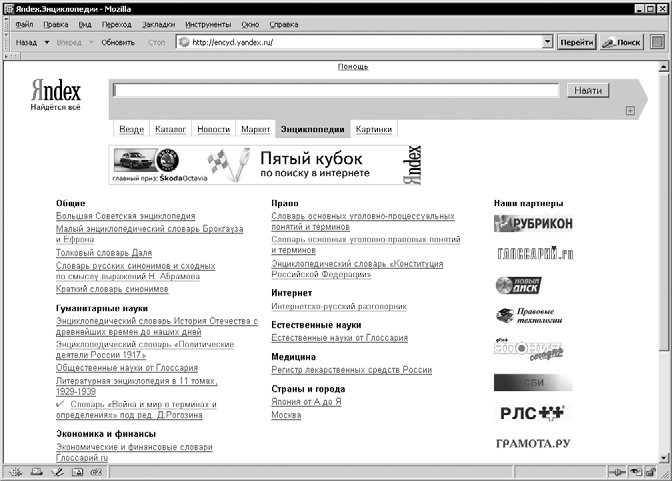Open IRC Chat icon in status bar

click(x=96, y=472)
